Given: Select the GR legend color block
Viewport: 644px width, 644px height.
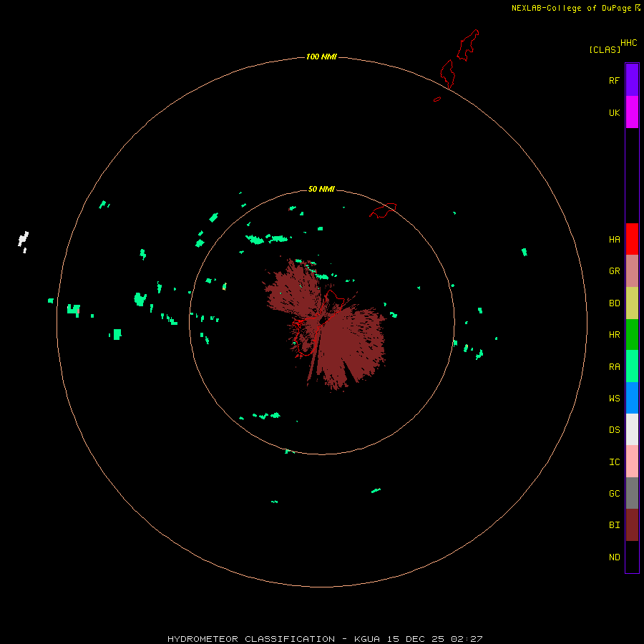Looking at the screenshot, I should tap(632, 271).
